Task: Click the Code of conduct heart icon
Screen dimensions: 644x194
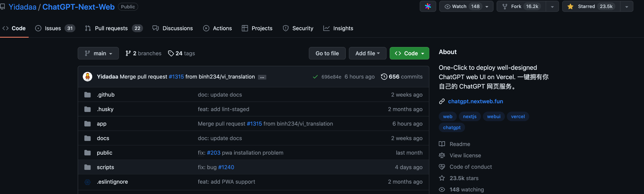Action: pos(442,167)
